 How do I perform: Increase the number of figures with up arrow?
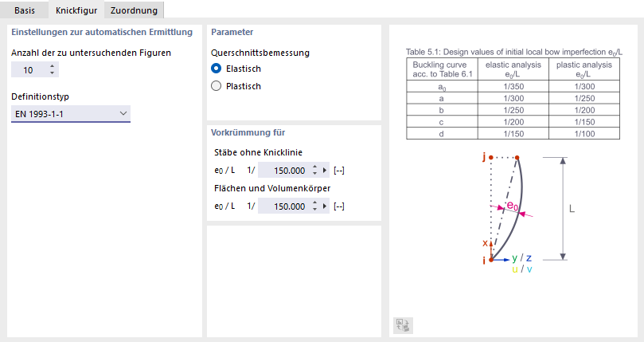(x=53, y=66)
